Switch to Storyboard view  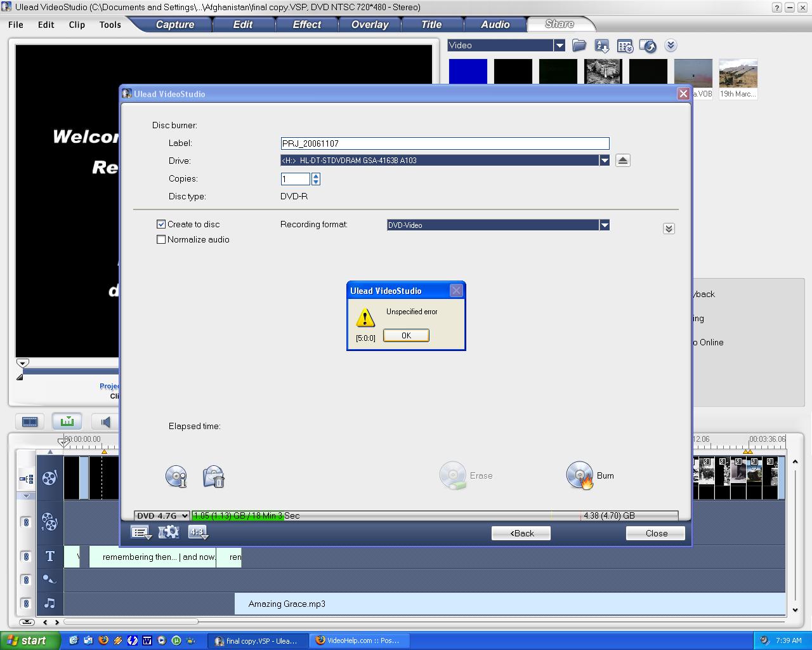point(30,421)
